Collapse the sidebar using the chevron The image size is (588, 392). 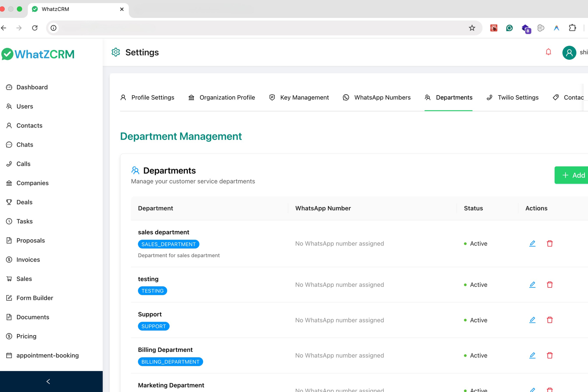pyautogui.click(x=48, y=381)
